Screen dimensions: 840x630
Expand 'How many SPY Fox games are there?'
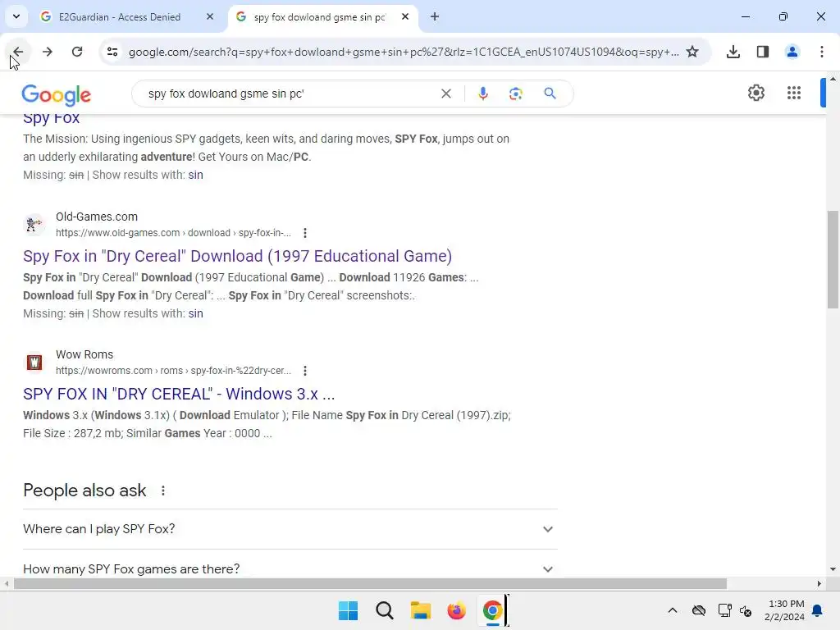pyautogui.click(x=290, y=568)
